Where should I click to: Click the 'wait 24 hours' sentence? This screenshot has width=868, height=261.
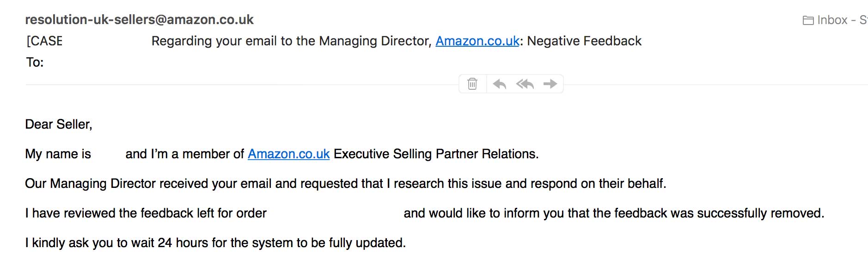215,243
